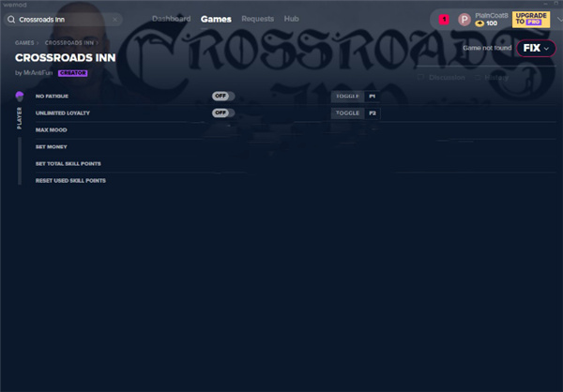The image size is (563, 392).
Task: Select the Reset Used Skill Points row
Action: point(296,181)
